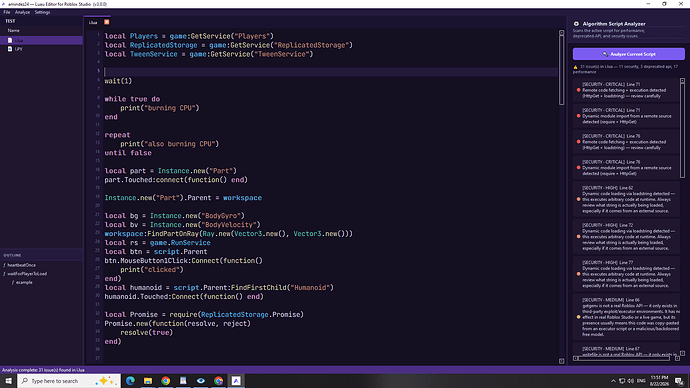
Task: Open the Settings menu
Action: [42, 12]
